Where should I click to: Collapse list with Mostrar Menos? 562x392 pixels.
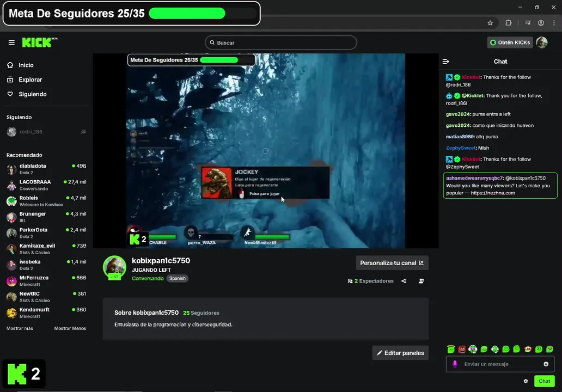[x=70, y=328]
